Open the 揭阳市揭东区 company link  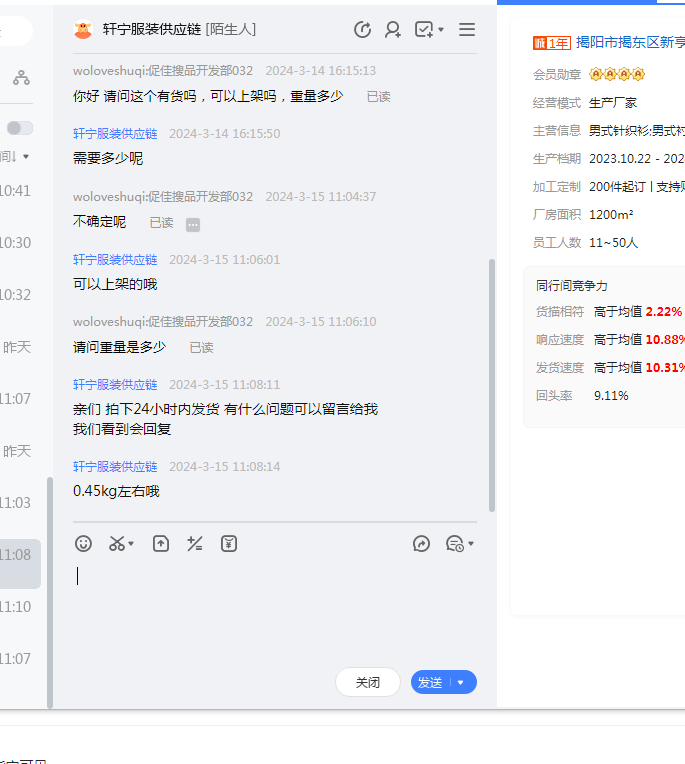tap(630, 42)
